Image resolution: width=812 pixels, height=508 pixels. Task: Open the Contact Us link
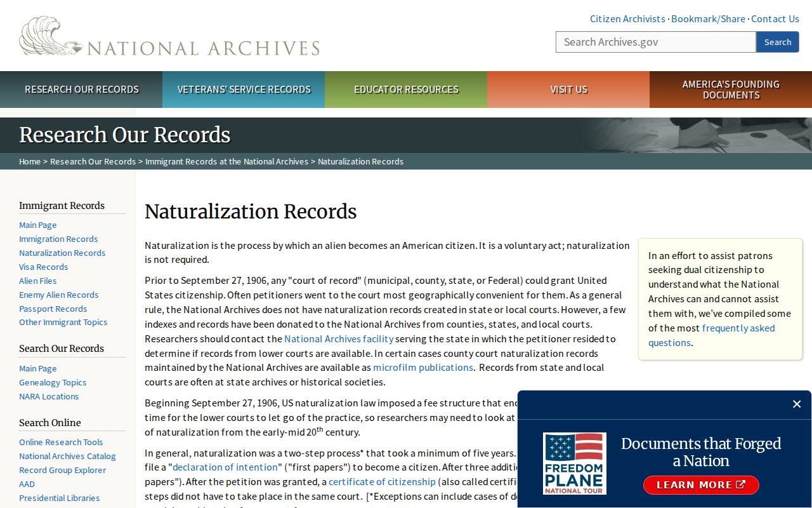775,19
